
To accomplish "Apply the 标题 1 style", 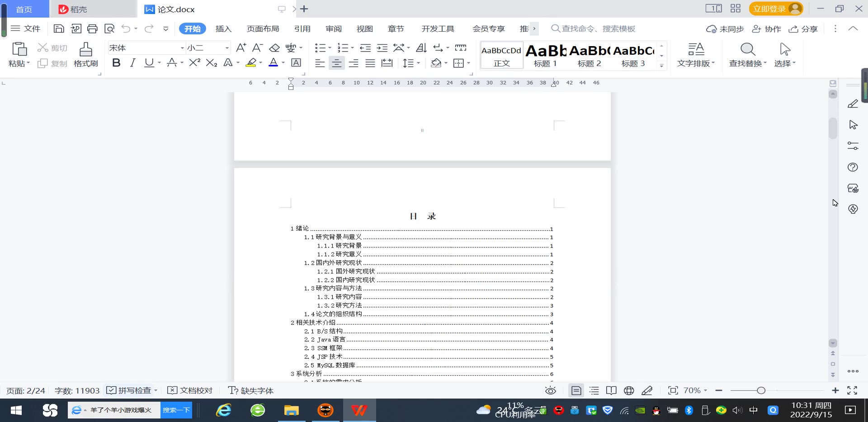I will pos(545,56).
